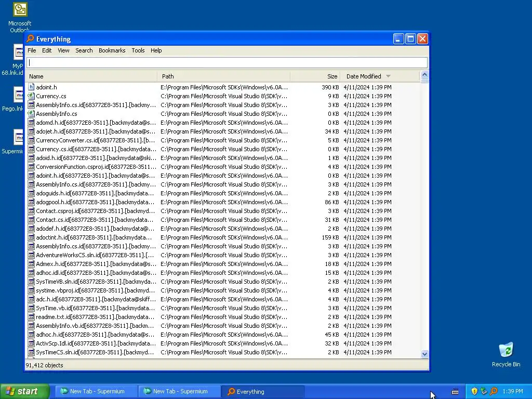
Task: Click the 390 KB size value
Action: click(x=330, y=87)
